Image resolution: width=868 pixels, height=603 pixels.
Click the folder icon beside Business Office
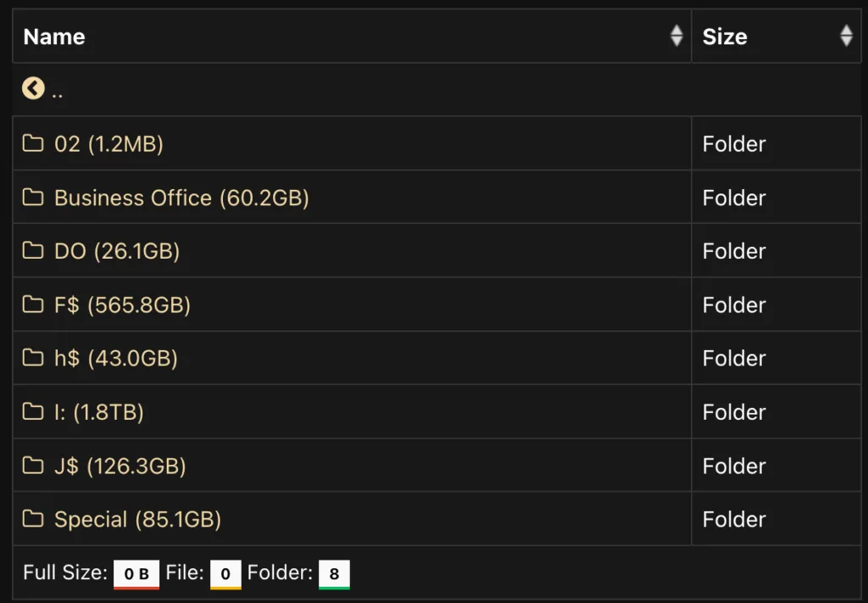(33, 197)
